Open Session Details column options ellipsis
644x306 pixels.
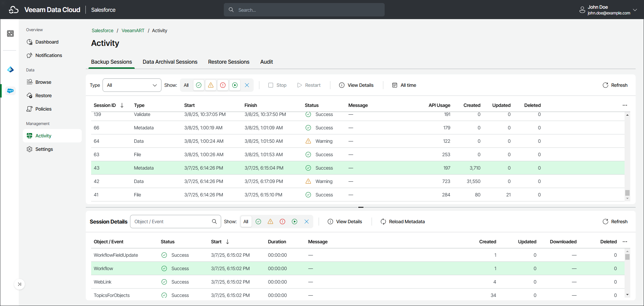625,242
